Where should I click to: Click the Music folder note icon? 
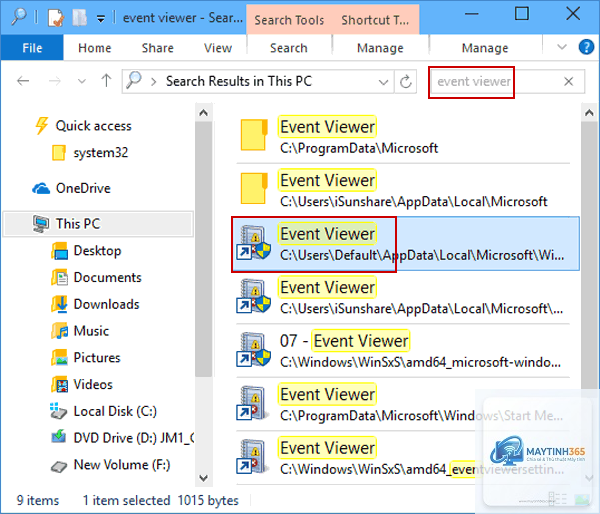click(x=59, y=331)
